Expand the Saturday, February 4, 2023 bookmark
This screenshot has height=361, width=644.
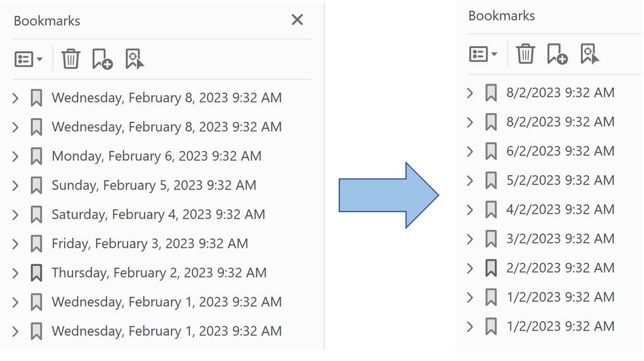(x=15, y=215)
